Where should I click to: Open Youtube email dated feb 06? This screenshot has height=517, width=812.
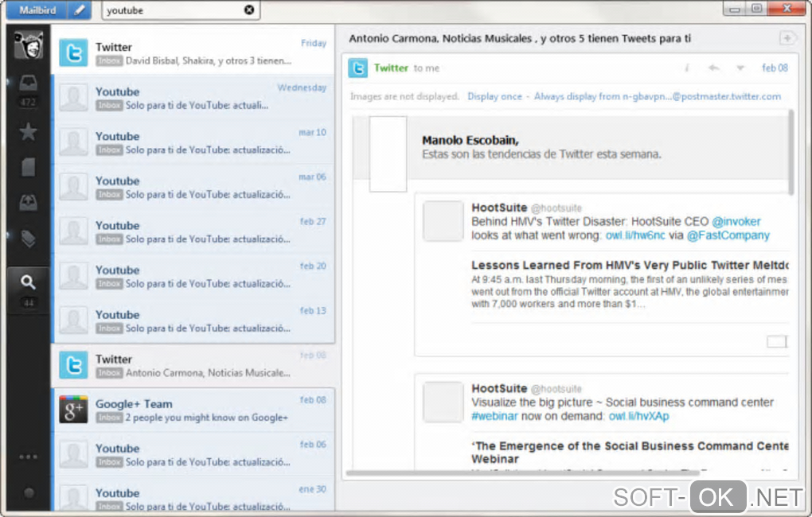(193, 454)
